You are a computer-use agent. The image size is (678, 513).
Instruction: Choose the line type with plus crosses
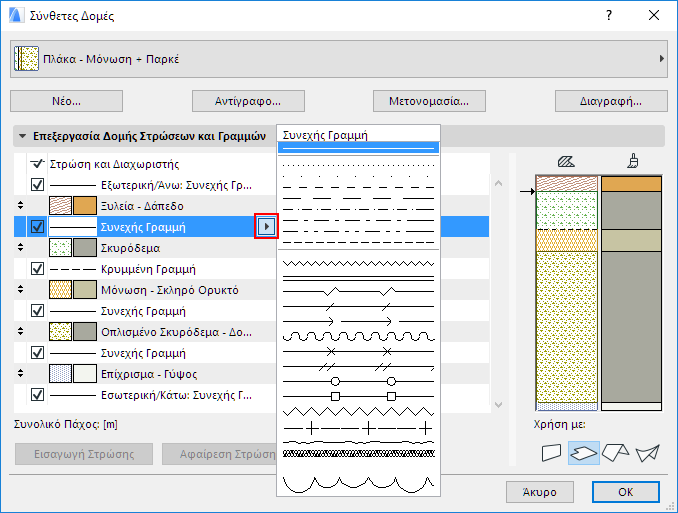tap(358, 428)
